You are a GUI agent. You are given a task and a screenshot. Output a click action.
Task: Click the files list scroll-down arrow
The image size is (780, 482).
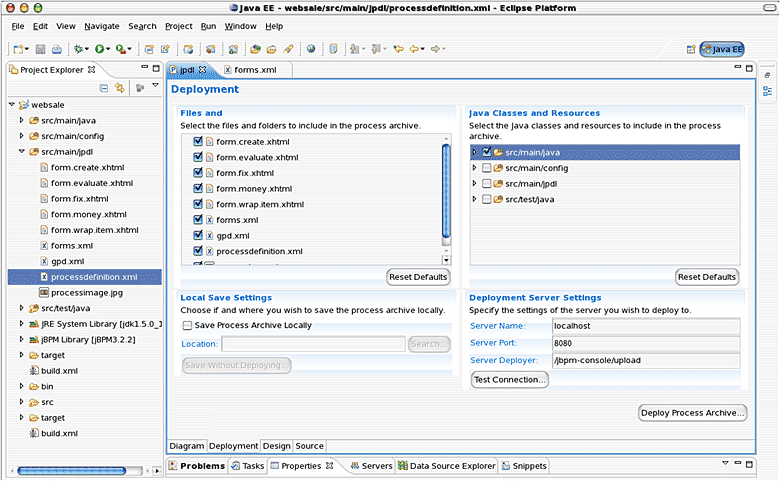tap(446, 260)
